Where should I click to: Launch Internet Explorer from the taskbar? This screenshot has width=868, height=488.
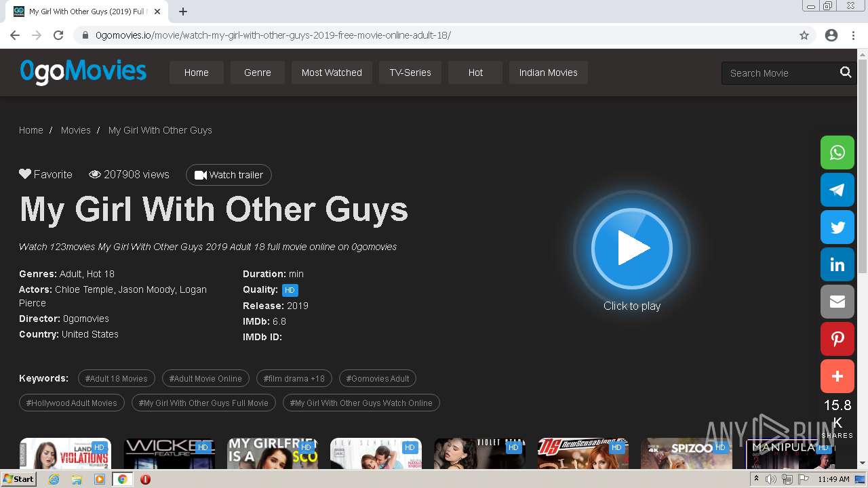click(54, 479)
